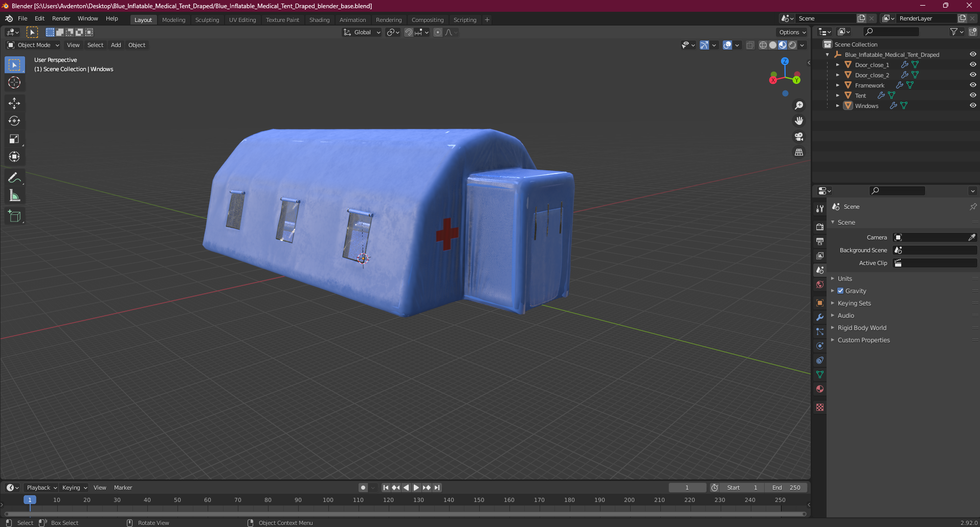The height and width of the screenshot is (527, 980).
Task: Expand Keying Sets panel
Action: pos(854,303)
